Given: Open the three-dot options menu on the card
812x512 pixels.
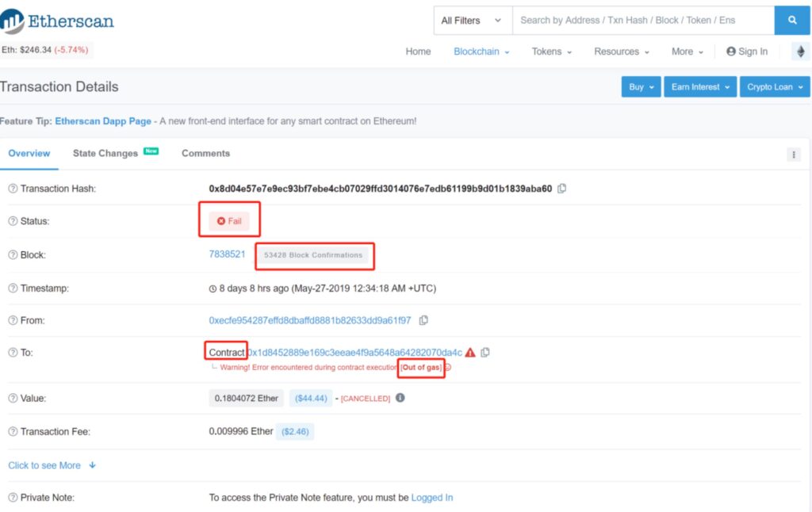Looking at the screenshot, I should tap(793, 155).
